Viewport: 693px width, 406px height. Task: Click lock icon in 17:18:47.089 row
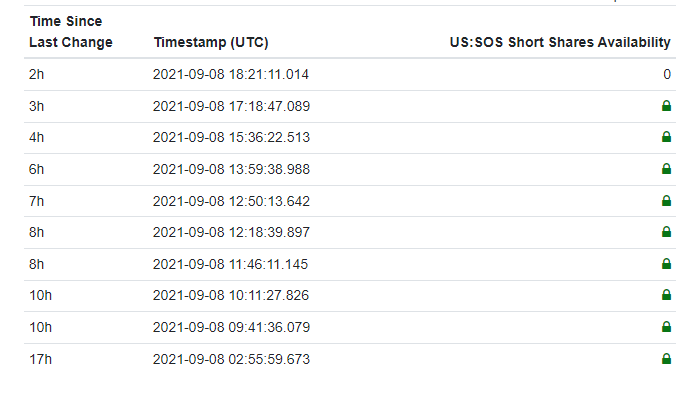tap(666, 106)
